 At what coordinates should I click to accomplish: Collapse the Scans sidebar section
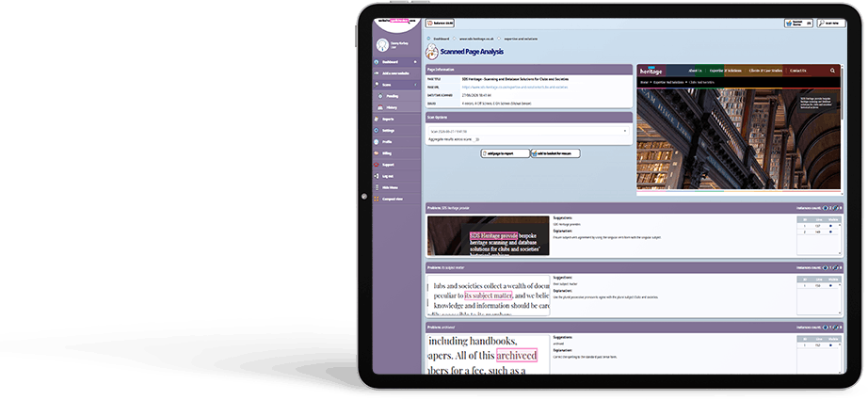[416, 85]
